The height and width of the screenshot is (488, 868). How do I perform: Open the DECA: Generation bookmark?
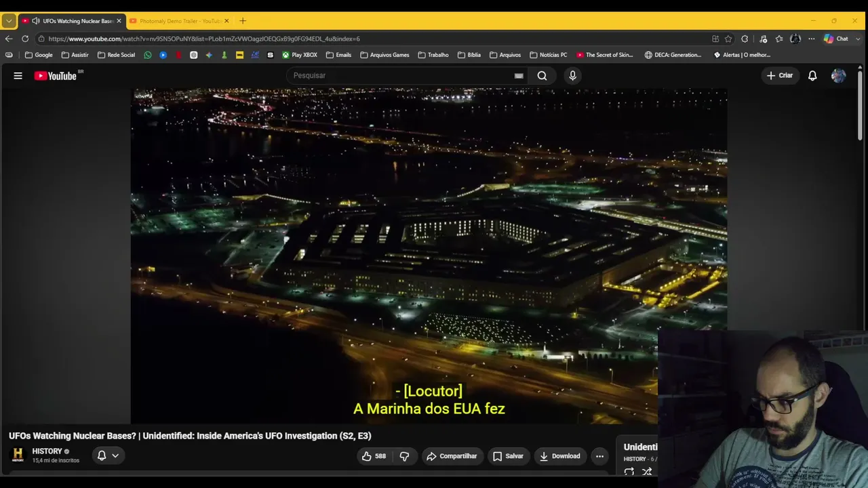[x=673, y=55]
